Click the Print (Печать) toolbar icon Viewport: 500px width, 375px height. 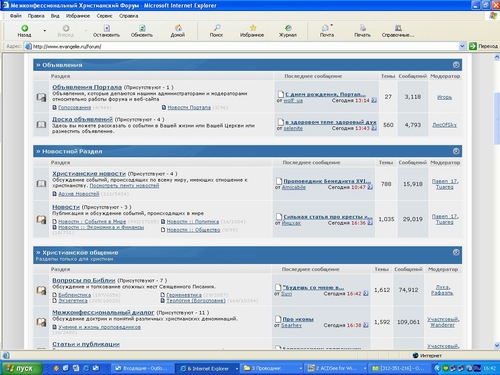[x=362, y=28]
